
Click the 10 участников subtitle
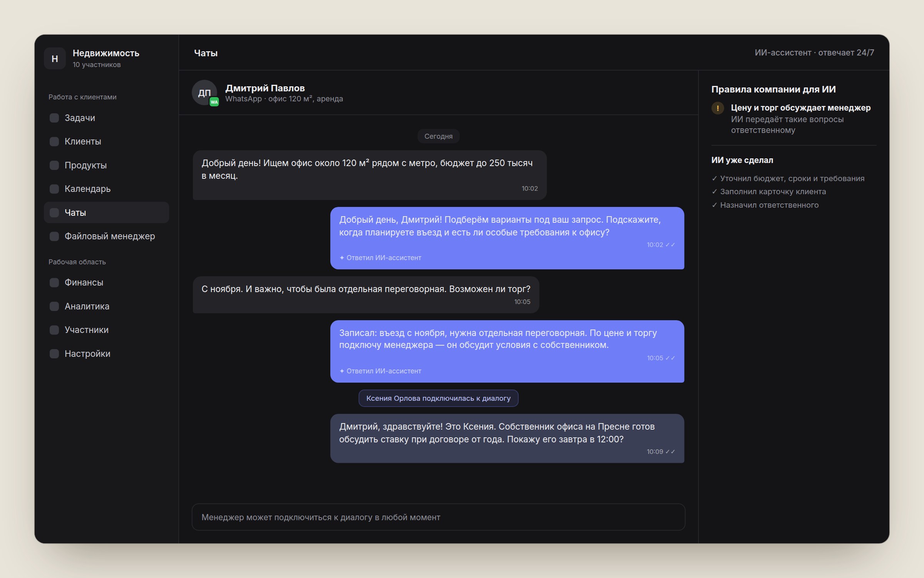coord(97,65)
